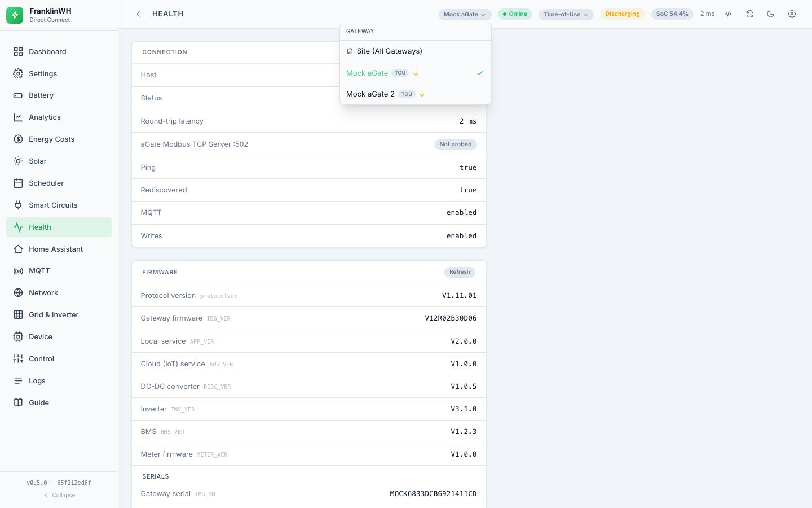Select Site (All Gateways) option
This screenshot has width=812, height=508.
coord(416,51)
